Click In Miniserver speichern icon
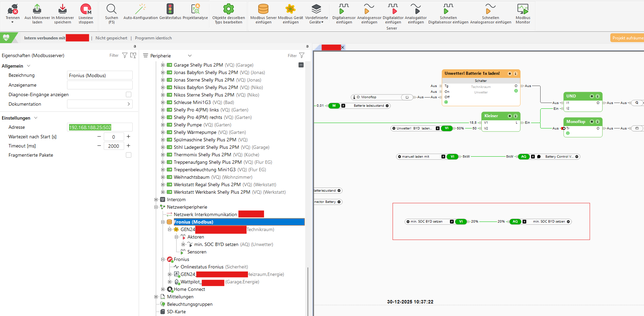644x316 pixels. click(63, 10)
